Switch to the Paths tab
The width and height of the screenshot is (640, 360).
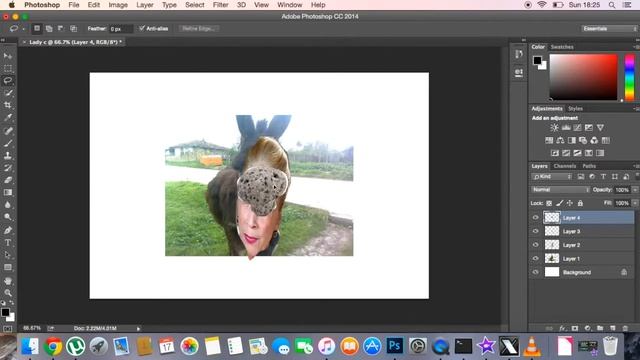pos(589,166)
